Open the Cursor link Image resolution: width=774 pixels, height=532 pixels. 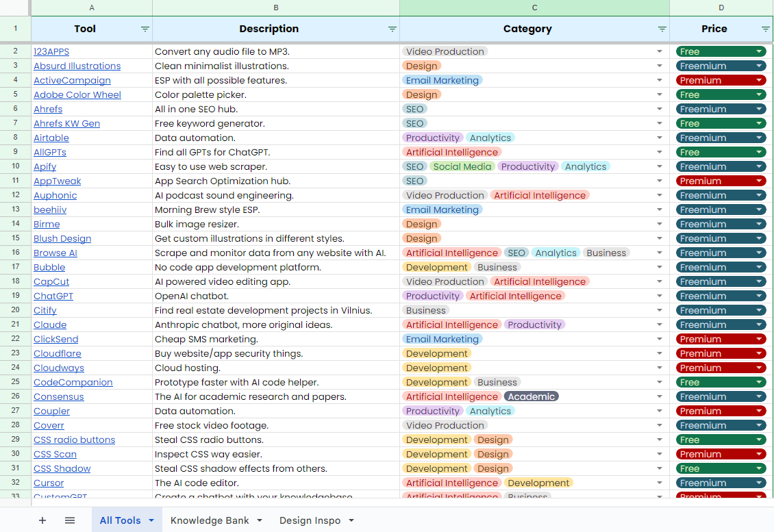(x=49, y=483)
